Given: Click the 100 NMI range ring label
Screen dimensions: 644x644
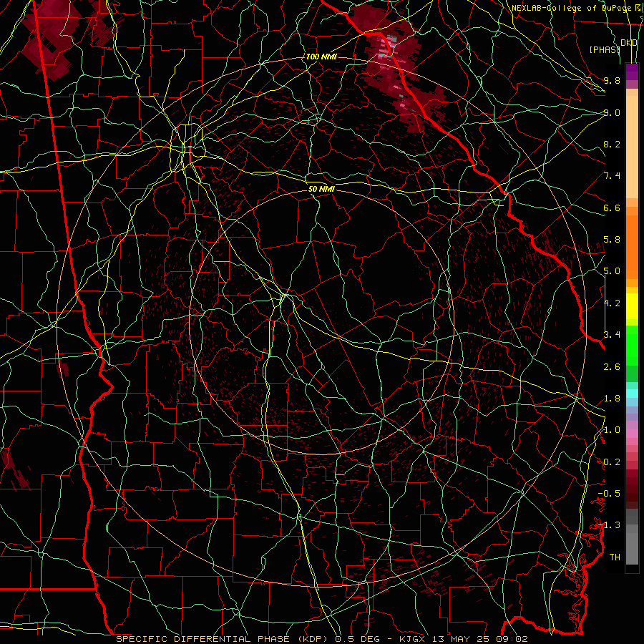Looking at the screenshot, I should [321, 57].
